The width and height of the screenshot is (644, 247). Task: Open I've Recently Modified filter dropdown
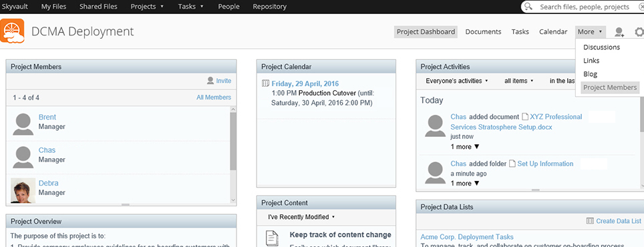301,217
